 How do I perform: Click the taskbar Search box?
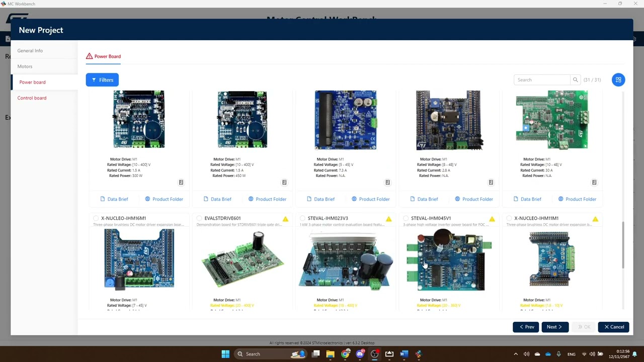271,354
